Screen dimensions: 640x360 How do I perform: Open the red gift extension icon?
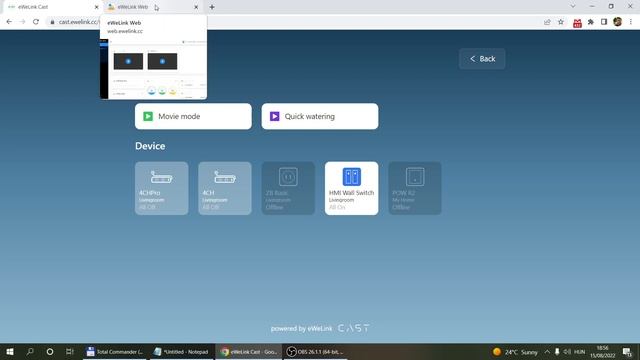tap(577, 22)
